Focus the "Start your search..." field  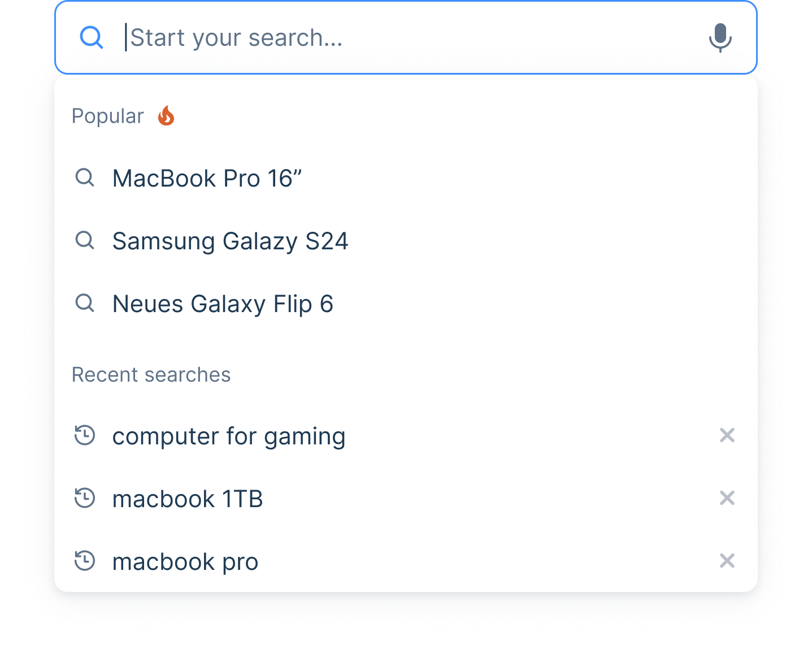pos(396,38)
